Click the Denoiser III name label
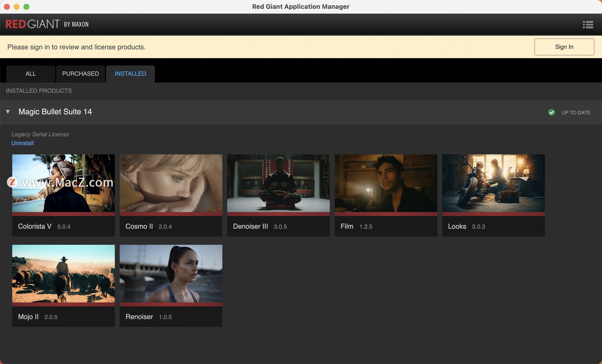Image resolution: width=602 pixels, height=364 pixels. pos(251,226)
